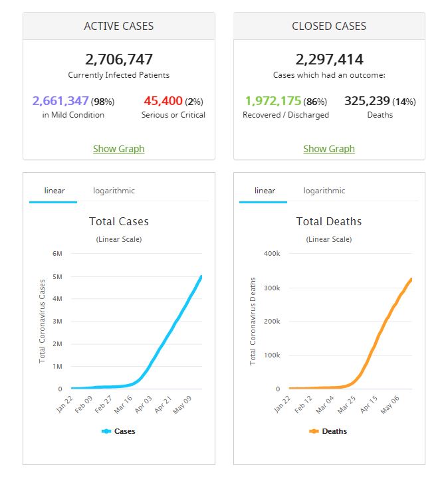
Task: Select linear tab on Total Deaths chart
Action: pos(265,191)
